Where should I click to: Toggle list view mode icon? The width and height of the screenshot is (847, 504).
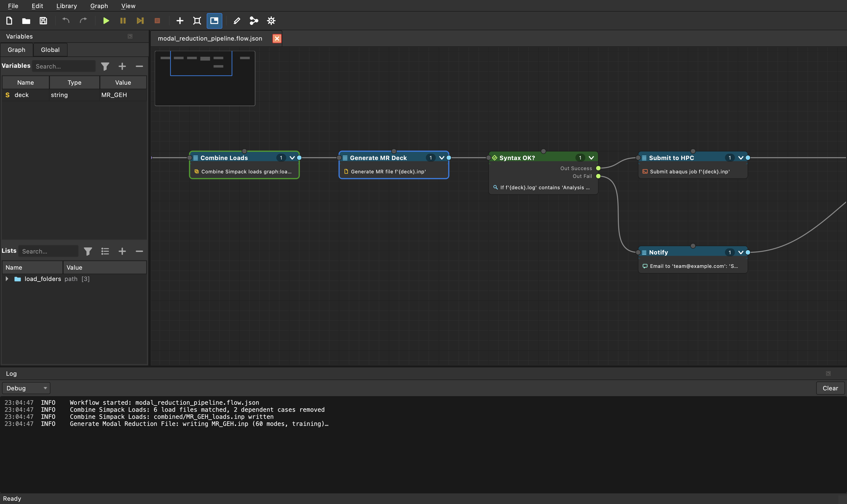(x=105, y=251)
